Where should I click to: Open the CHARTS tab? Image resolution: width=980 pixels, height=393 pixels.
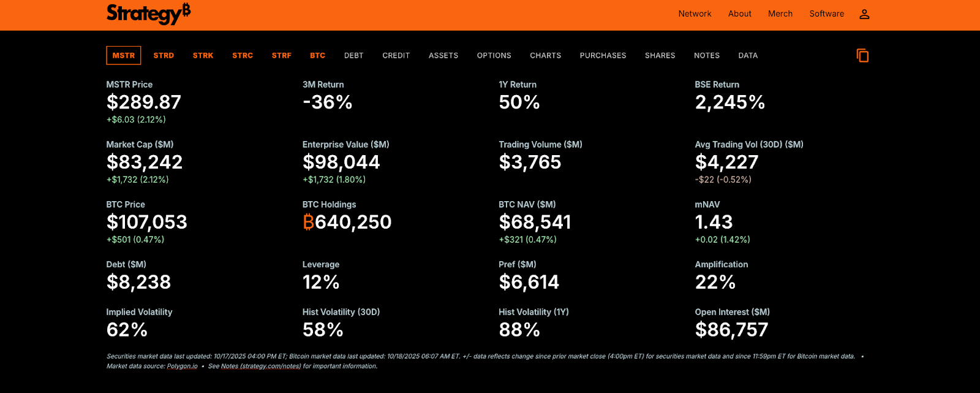pos(546,56)
